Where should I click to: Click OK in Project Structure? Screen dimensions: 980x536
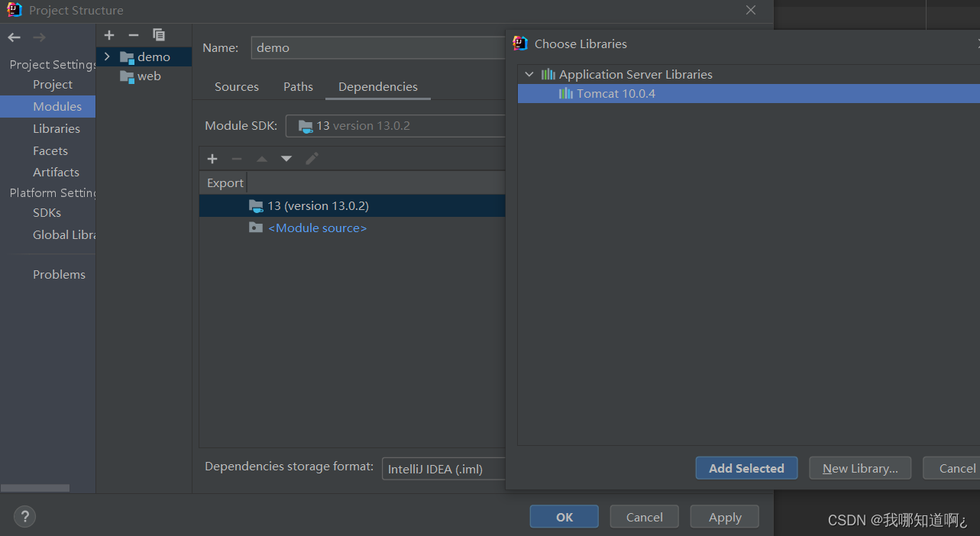(564, 517)
